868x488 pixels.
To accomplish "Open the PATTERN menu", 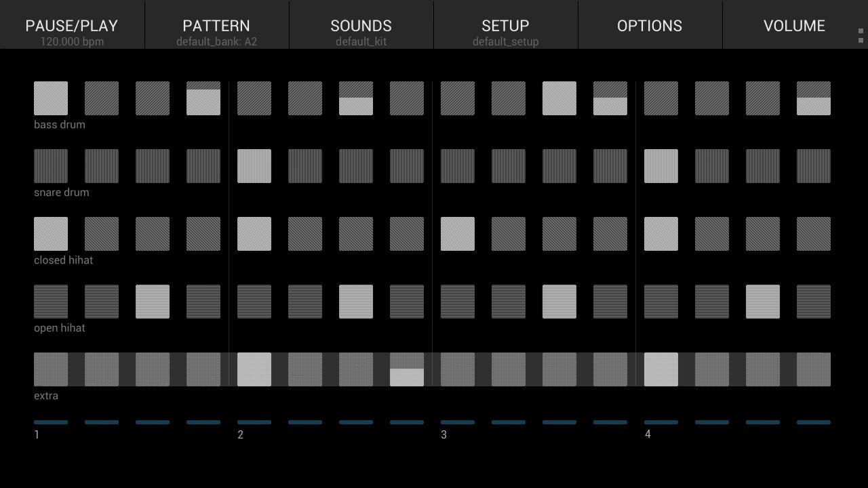I will click(216, 25).
